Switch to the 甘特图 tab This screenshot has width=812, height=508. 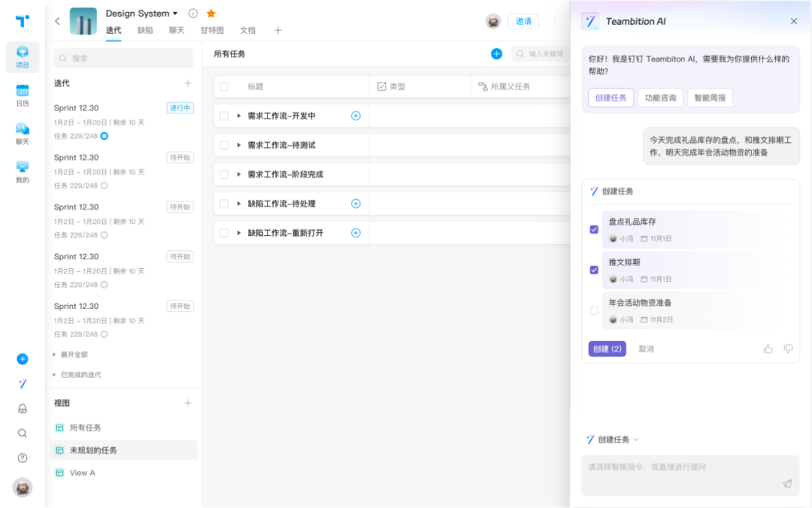pyautogui.click(x=212, y=31)
